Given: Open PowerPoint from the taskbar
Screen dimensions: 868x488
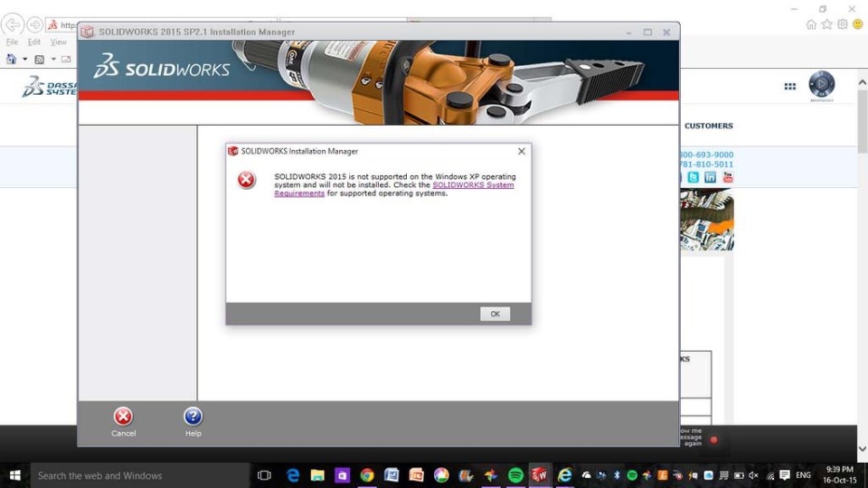Looking at the screenshot, I should coord(416,475).
